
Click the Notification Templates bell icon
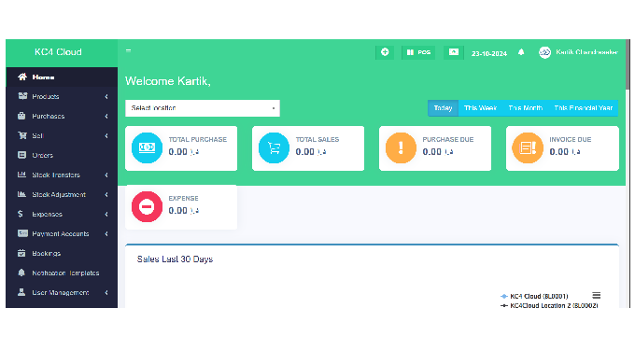(21, 273)
